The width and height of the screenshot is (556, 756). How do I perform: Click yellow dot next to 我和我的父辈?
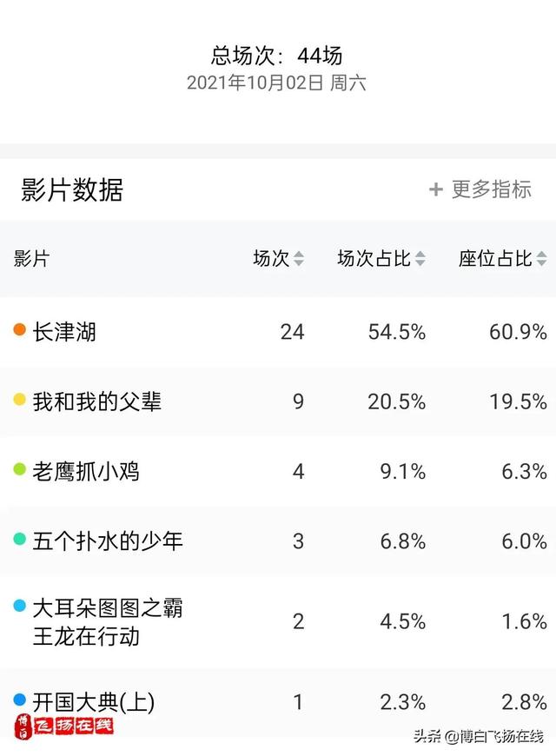tap(19, 400)
